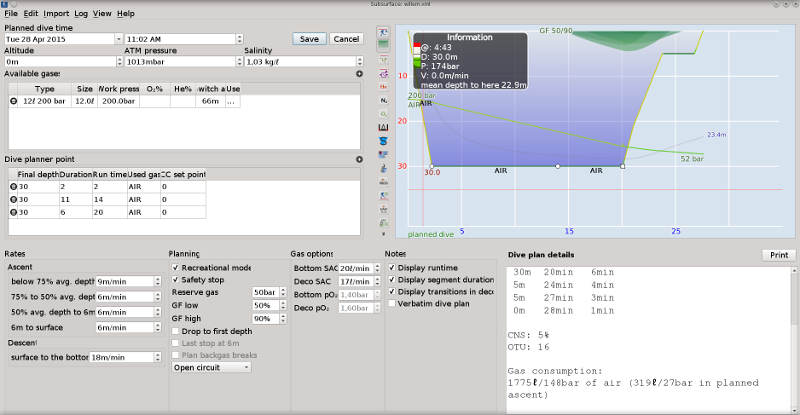Open the Log menu
Viewport: 800px width, 415px height.
click(x=81, y=14)
